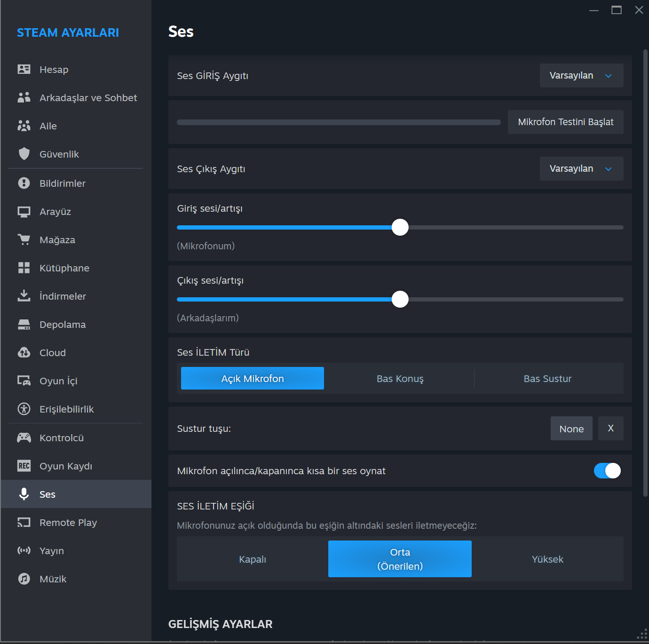Switch to Remote Play settings label
This screenshot has height=644, width=649.
[x=68, y=523]
